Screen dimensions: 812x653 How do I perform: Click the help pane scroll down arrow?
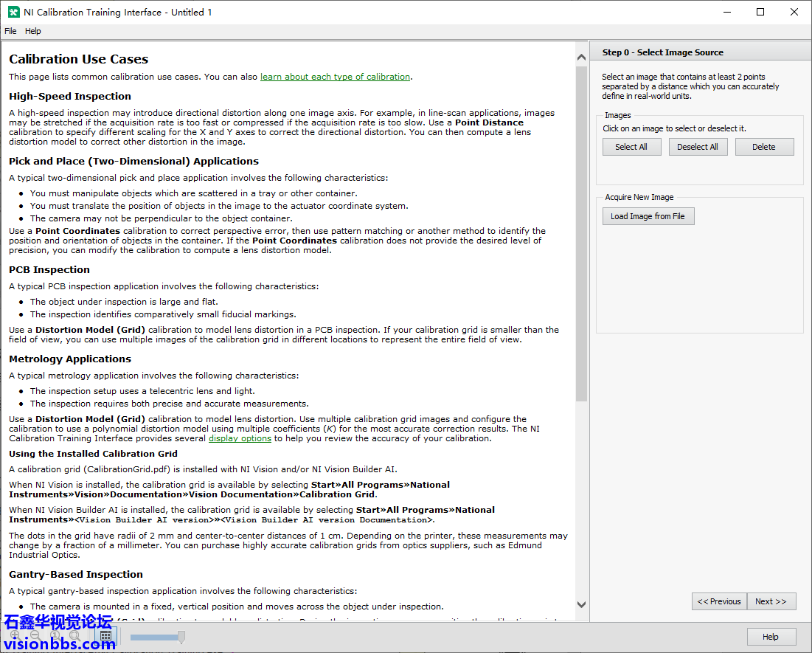coord(582,604)
